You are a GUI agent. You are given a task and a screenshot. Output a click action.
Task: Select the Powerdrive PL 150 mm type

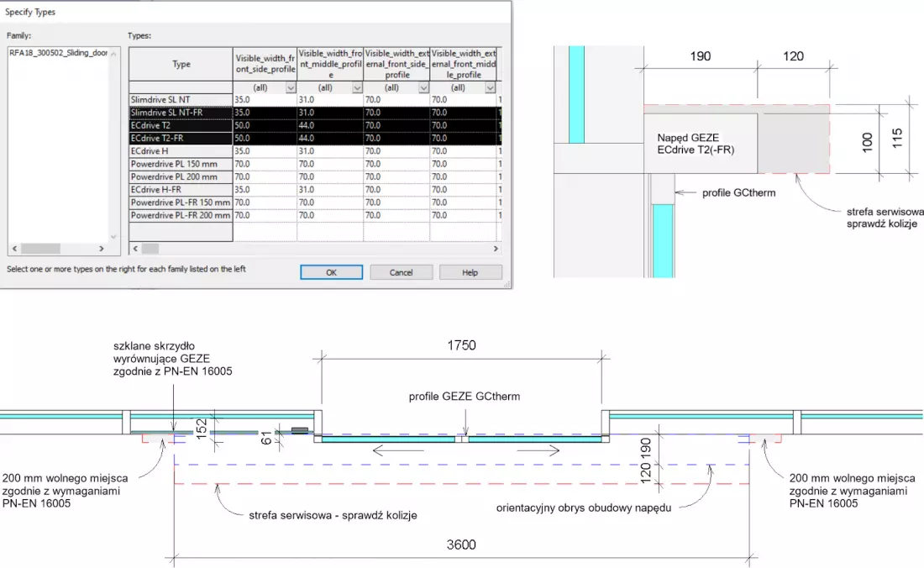[x=181, y=165]
